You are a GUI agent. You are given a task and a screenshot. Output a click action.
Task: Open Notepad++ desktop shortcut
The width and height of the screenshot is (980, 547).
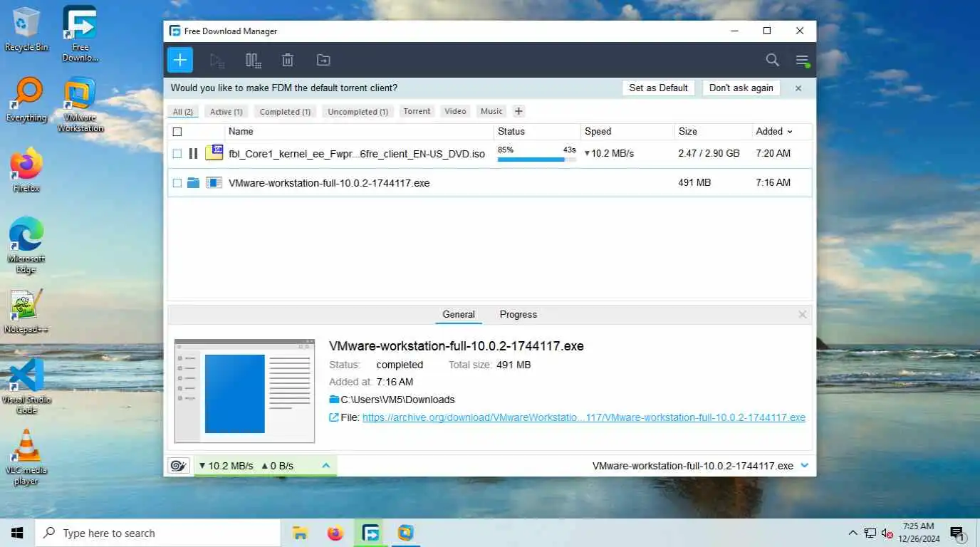pos(26,311)
